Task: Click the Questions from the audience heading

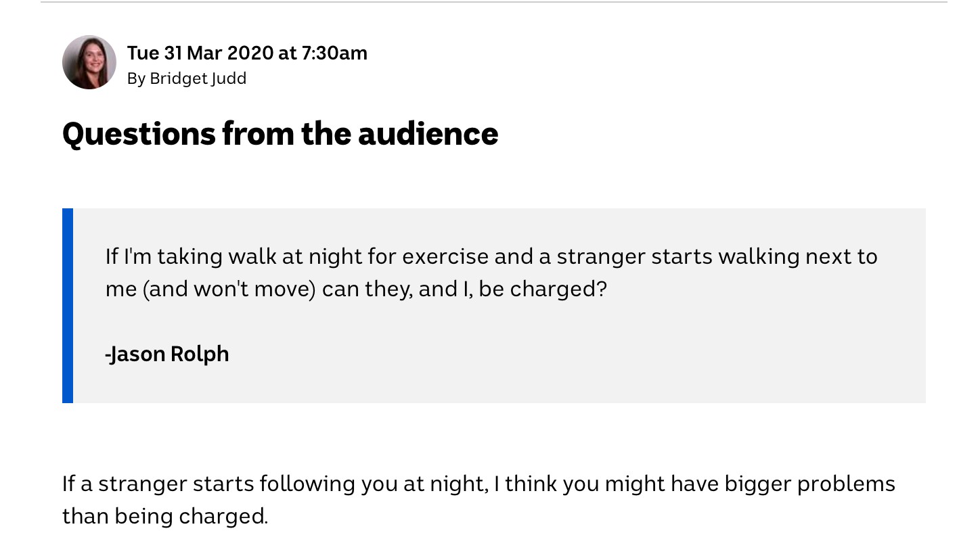Action: coord(280,133)
